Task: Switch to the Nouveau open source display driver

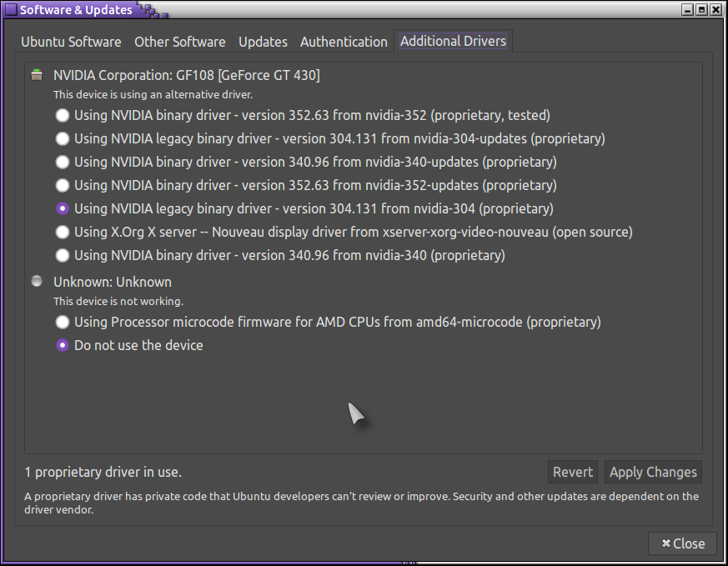Action: click(x=344, y=232)
